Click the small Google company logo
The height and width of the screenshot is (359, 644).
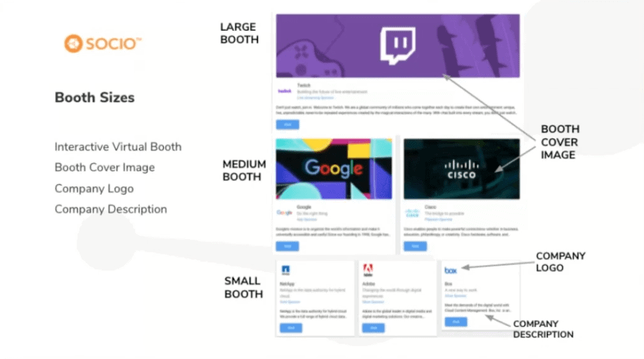pos(284,212)
